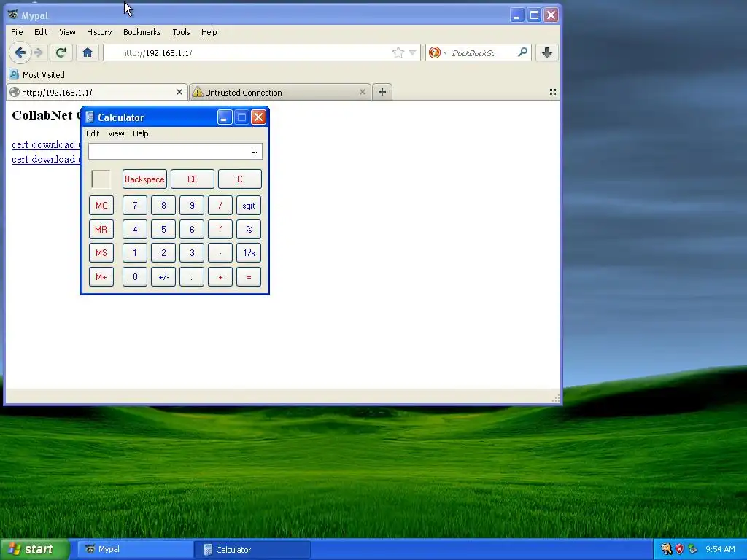
Task: Switch to the Untrusted Connection tab
Action: [279, 92]
